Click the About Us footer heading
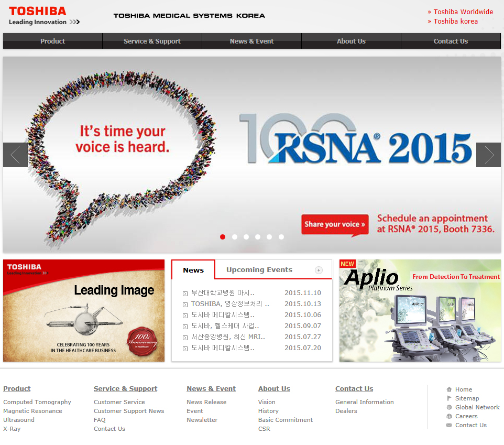This screenshot has width=504, height=445. [x=274, y=389]
